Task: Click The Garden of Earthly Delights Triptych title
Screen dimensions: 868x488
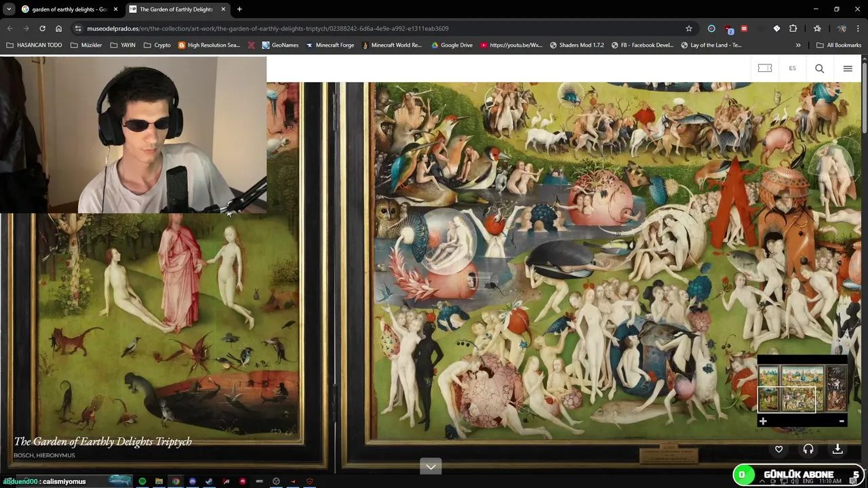Action: click(102, 441)
